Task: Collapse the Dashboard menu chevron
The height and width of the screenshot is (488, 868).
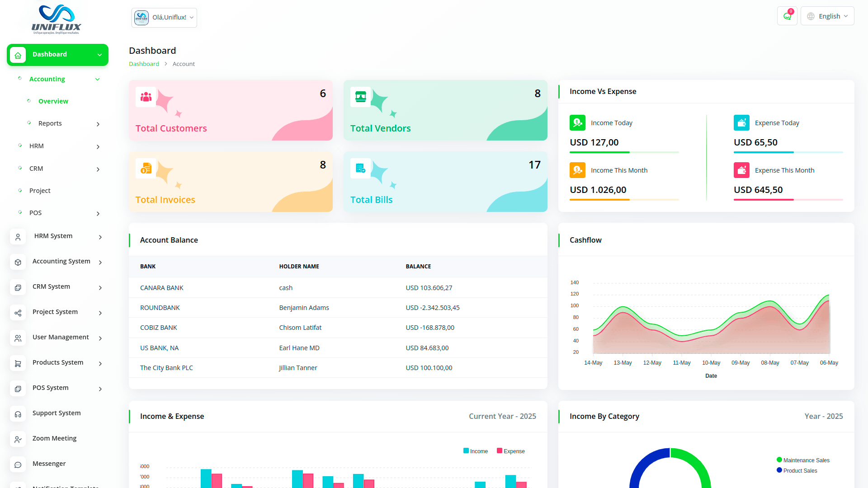Action: 99,55
